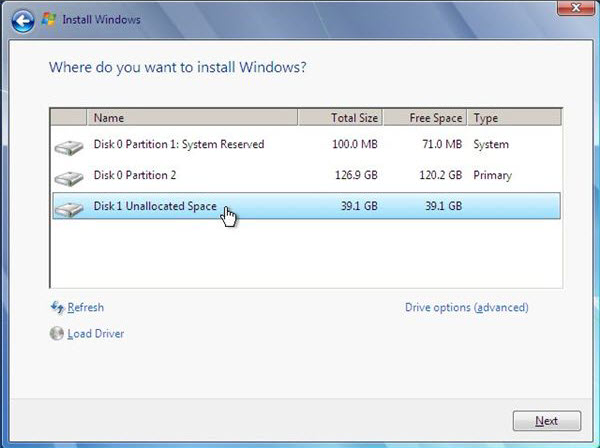
Task: Click the Next button
Action: [547, 421]
